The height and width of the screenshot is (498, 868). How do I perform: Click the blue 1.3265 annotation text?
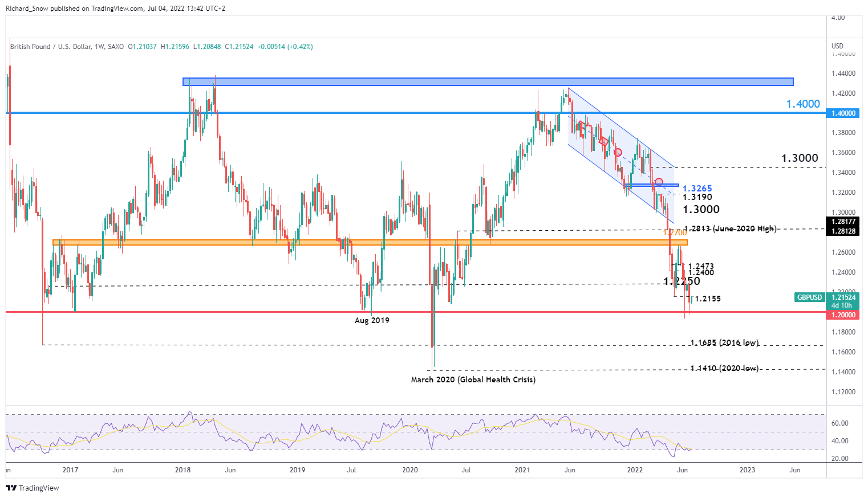click(x=697, y=189)
